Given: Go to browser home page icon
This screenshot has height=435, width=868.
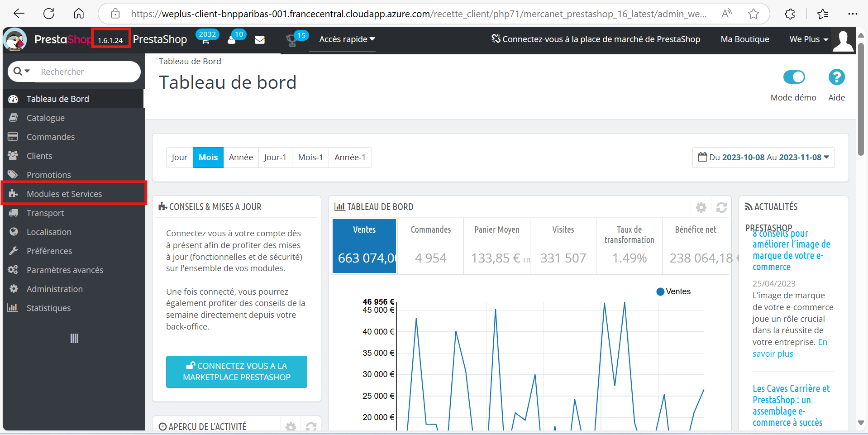Looking at the screenshot, I should (x=79, y=14).
